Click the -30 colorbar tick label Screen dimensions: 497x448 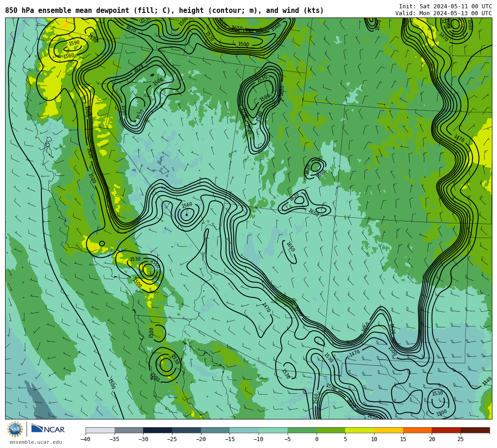143,439
